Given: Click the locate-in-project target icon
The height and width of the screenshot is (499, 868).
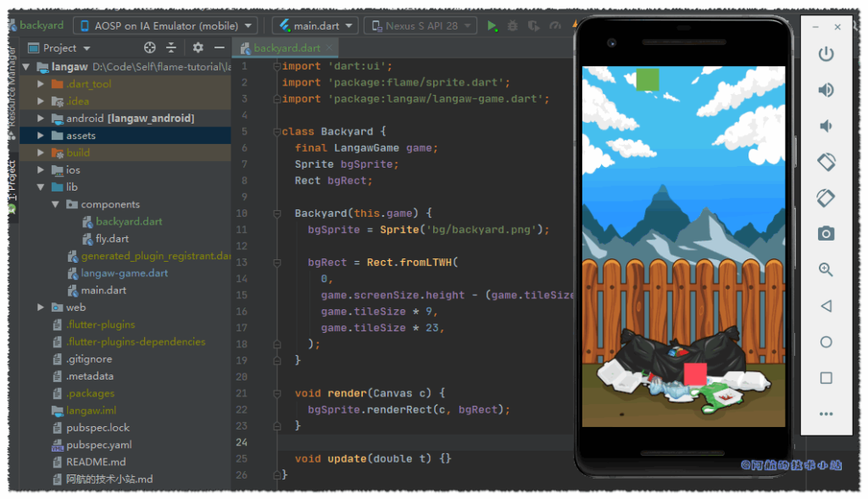Looking at the screenshot, I should pyautogui.click(x=150, y=48).
